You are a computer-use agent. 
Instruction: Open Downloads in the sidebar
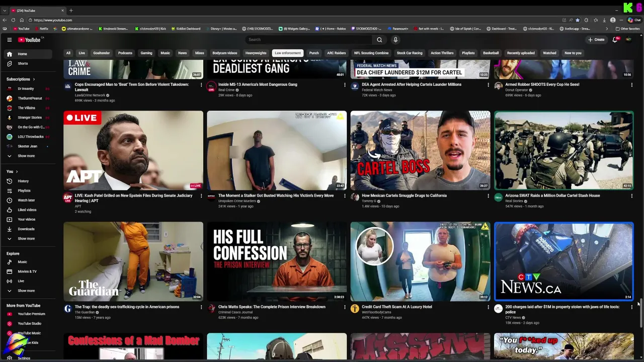(28, 229)
